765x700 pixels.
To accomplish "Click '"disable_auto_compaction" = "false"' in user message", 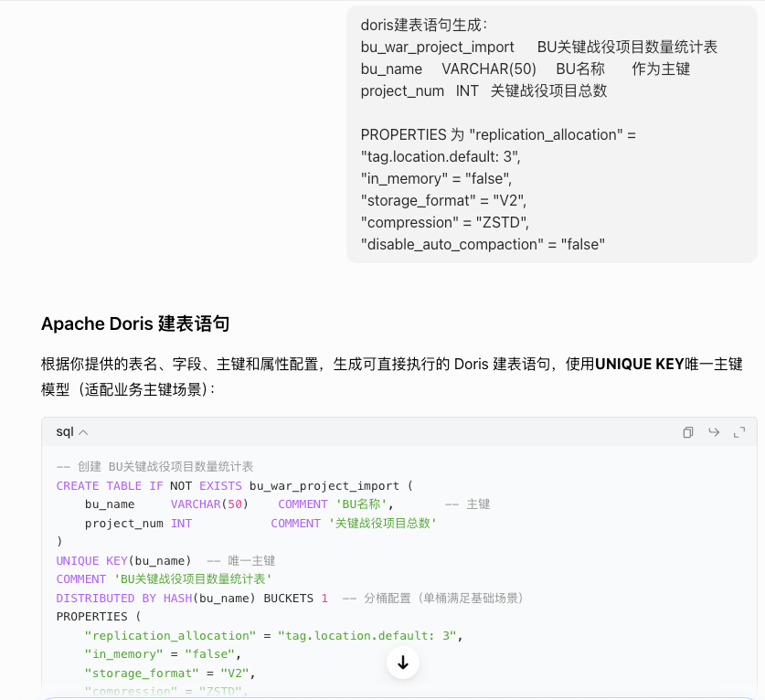I will (x=483, y=244).
